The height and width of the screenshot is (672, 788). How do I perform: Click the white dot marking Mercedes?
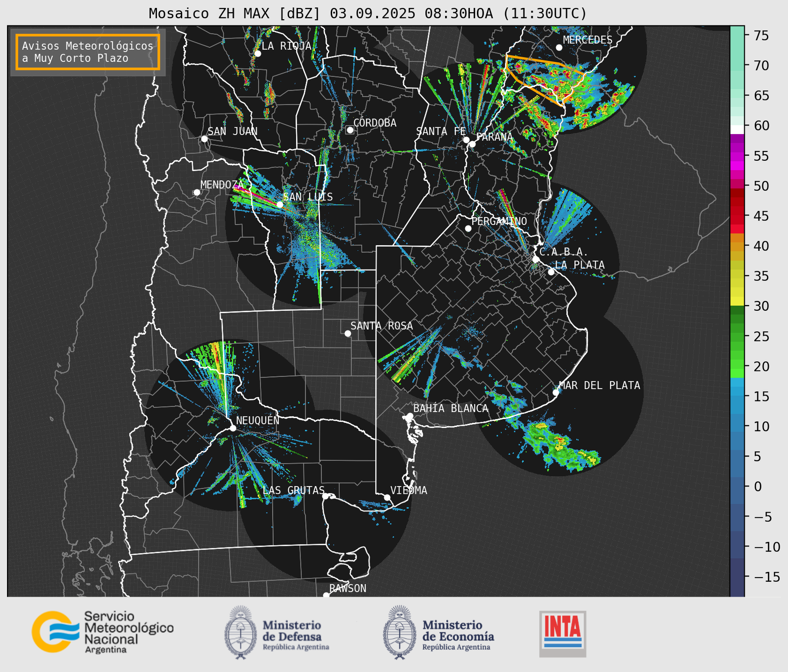[559, 47]
